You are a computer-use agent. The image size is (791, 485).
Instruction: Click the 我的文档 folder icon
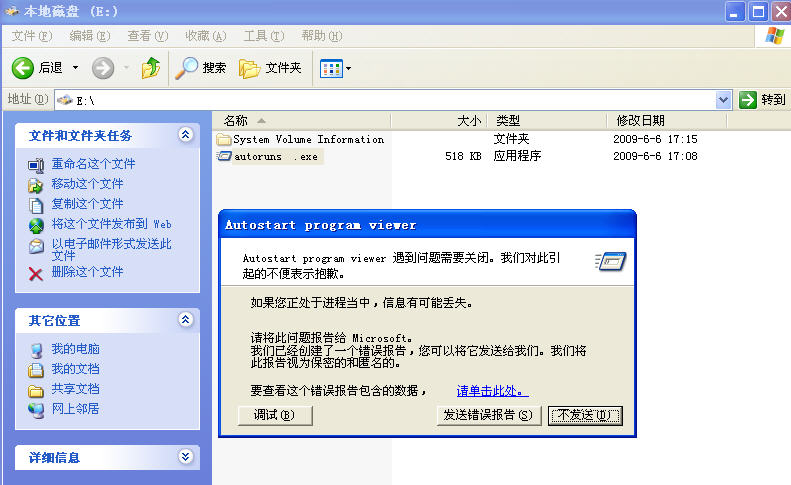pyautogui.click(x=36, y=370)
